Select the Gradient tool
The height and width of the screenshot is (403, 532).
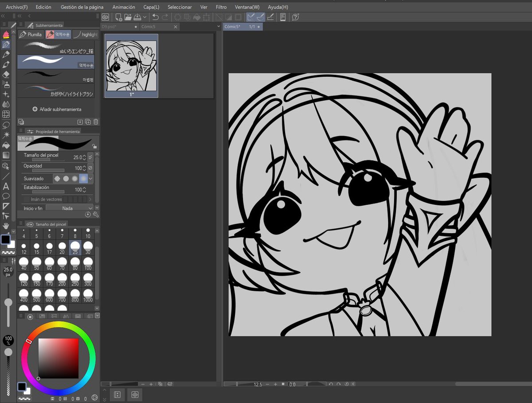tap(6, 155)
